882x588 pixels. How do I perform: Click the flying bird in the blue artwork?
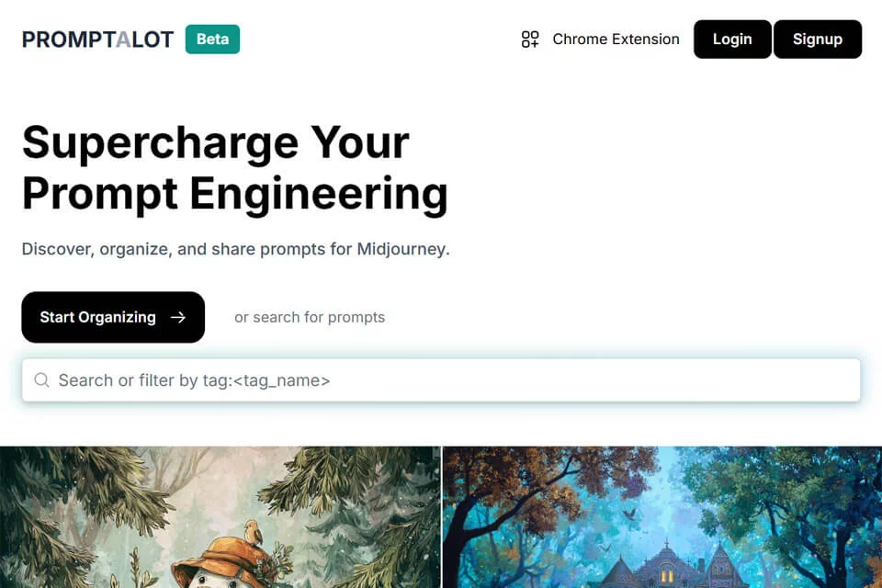628,514
